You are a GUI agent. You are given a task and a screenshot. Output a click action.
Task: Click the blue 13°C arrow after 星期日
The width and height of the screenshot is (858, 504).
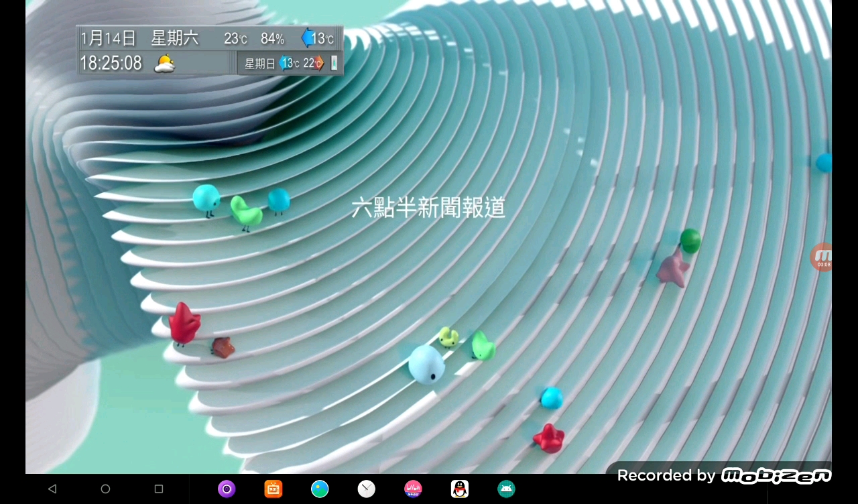point(284,64)
